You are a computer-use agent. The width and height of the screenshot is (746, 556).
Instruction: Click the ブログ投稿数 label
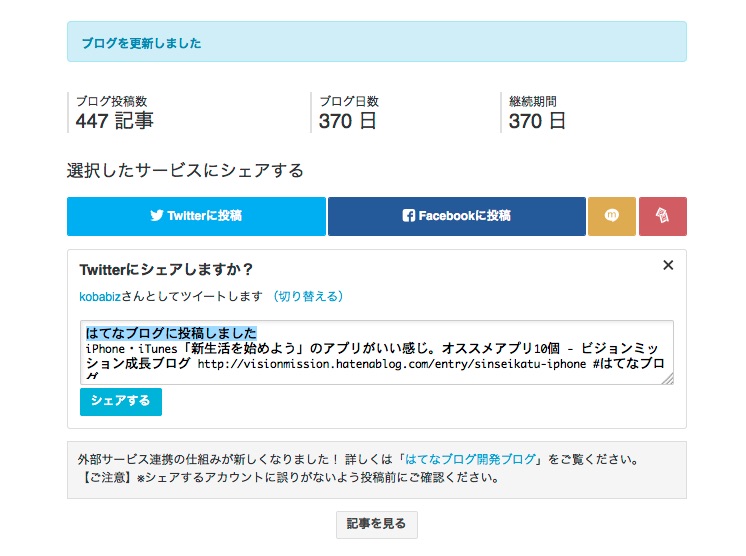click(112, 101)
